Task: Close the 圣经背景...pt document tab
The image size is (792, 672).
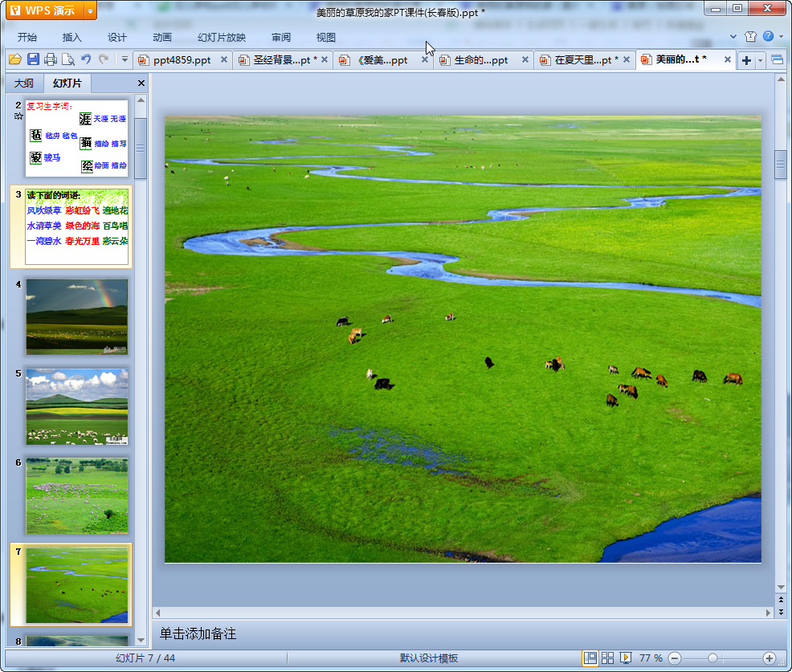Action: tap(325, 59)
